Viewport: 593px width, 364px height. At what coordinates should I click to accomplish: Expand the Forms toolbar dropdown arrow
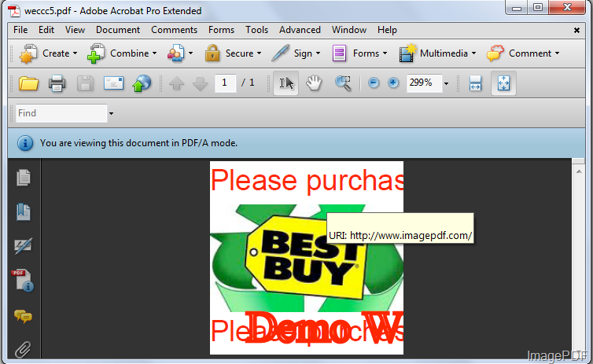coord(385,53)
